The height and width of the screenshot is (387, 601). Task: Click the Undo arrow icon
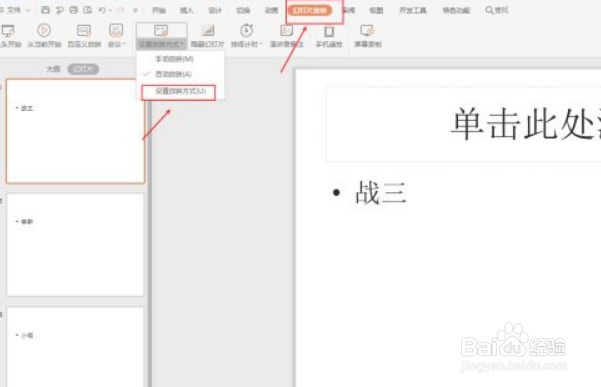click(102, 10)
